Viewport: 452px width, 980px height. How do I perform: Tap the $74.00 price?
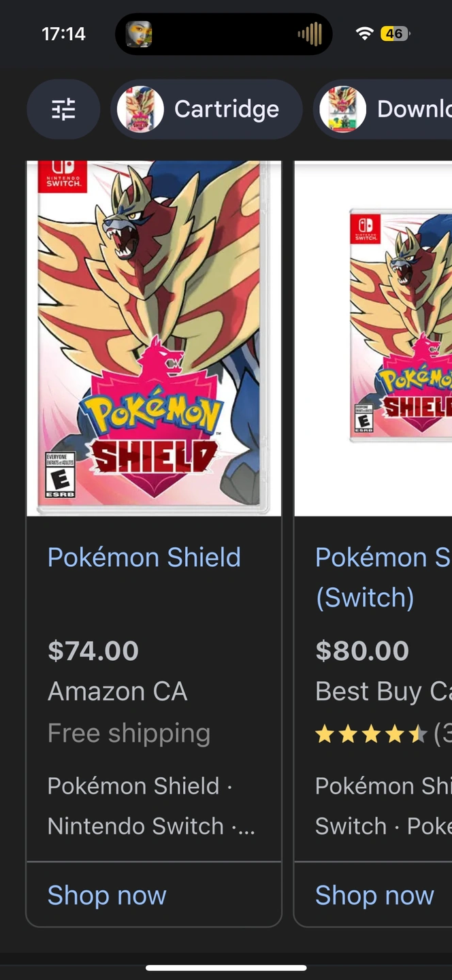tap(93, 651)
